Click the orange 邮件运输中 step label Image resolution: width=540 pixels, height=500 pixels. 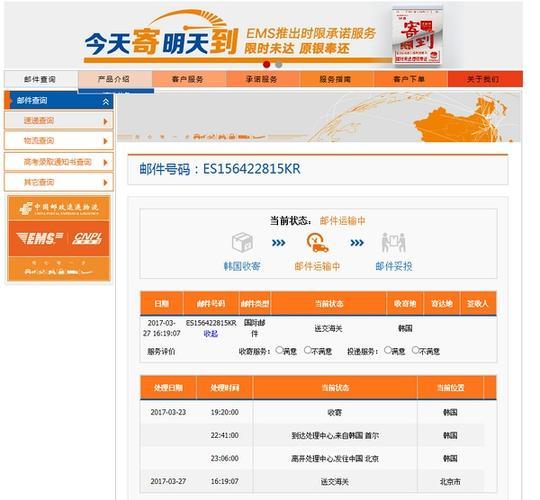point(317,266)
